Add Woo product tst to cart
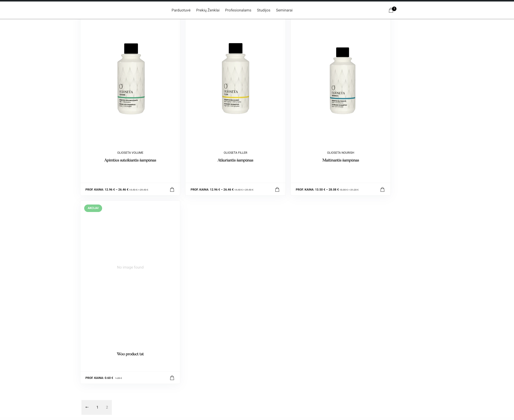The height and width of the screenshot is (420, 514). (172, 378)
